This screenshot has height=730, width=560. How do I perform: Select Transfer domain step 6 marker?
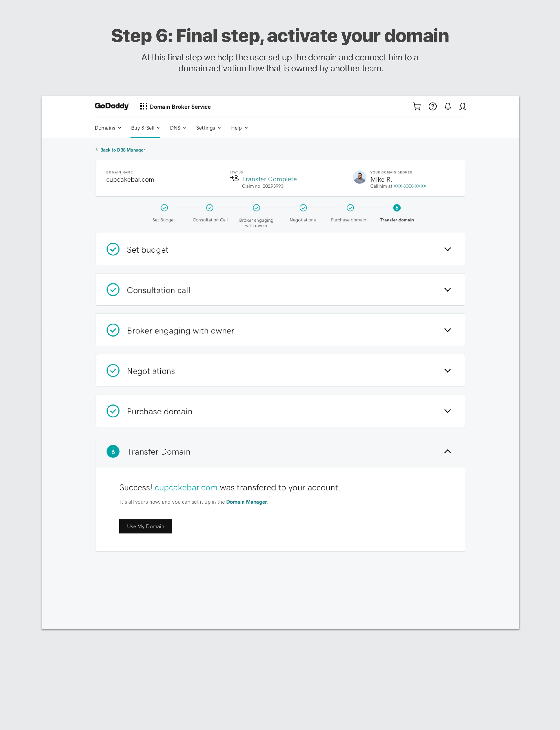click(x=397, y=208)
